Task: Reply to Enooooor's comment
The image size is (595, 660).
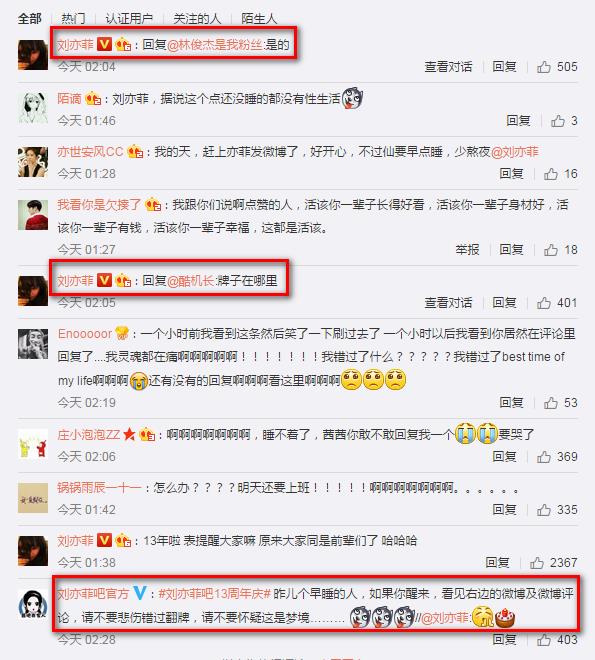Action: [511, 403]
